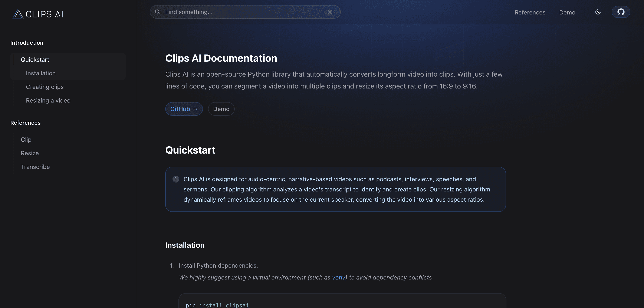Open Demo in the top navigation
This screenshot has height=308, width=644.
[x=567, y=12]
